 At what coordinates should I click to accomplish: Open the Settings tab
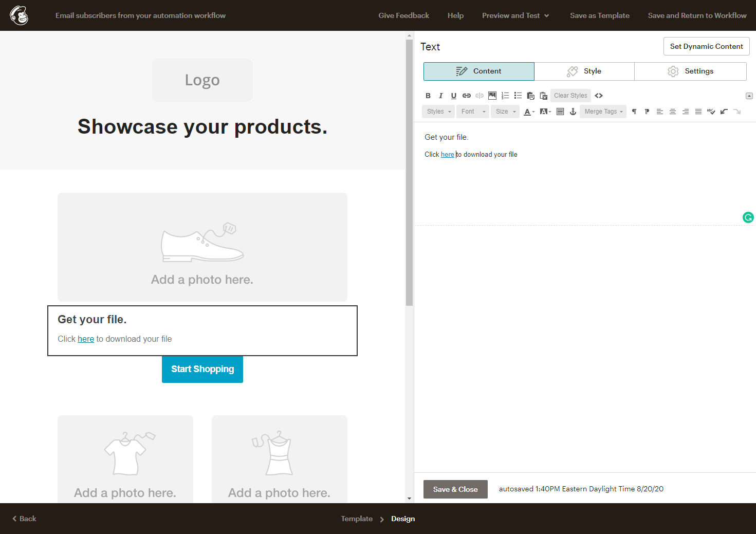690,71
